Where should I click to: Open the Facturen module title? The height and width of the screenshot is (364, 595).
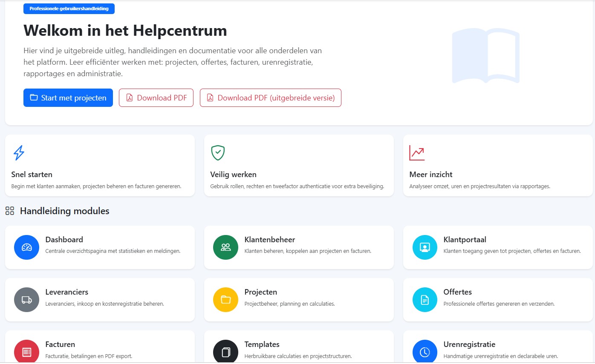pyautogui.click(x=60, y=344)
